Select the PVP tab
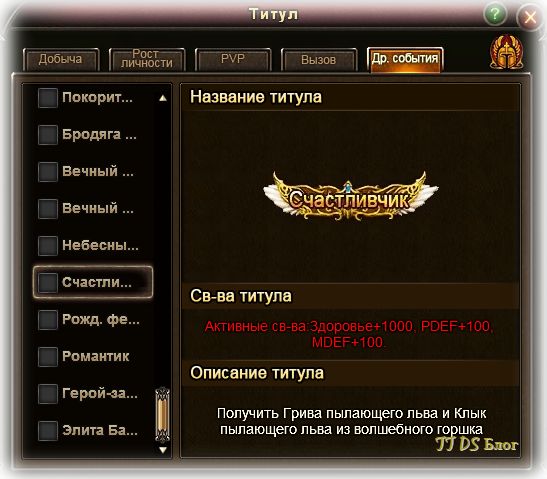 [233, 59]
